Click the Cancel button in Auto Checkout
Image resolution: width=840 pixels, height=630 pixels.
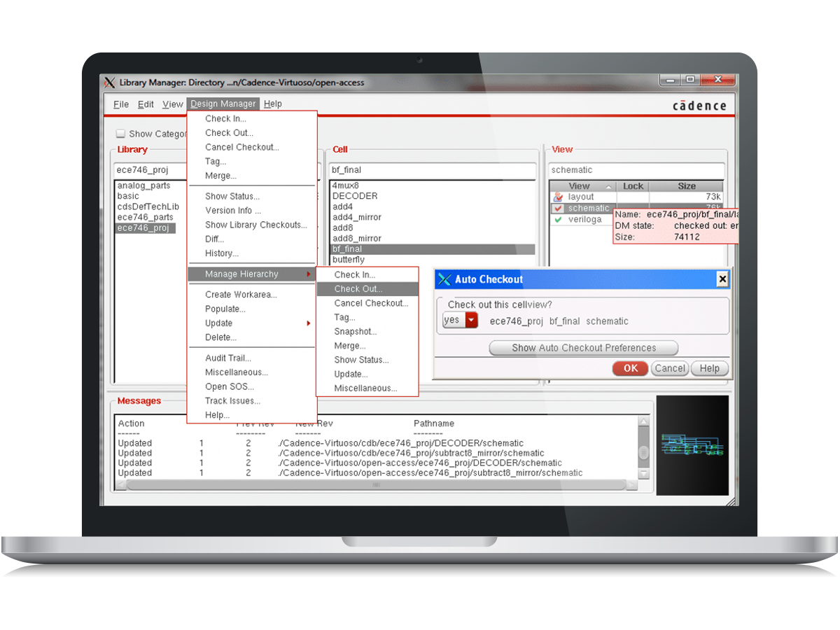[670, 368]
